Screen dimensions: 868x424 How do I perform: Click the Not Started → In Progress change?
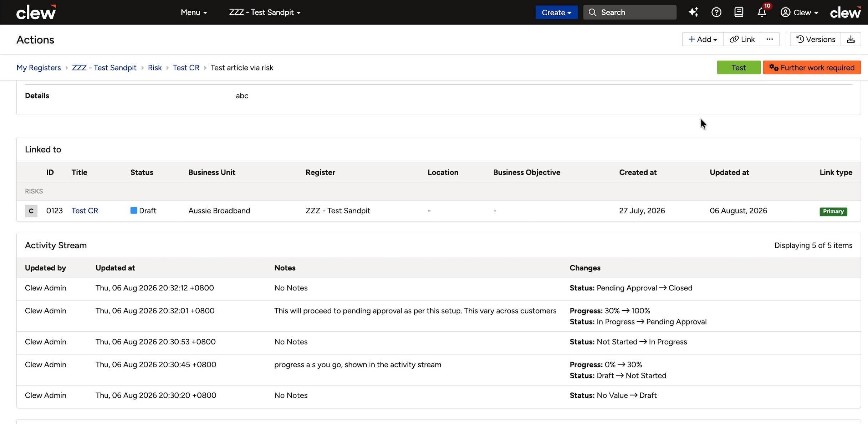(628, 342)
